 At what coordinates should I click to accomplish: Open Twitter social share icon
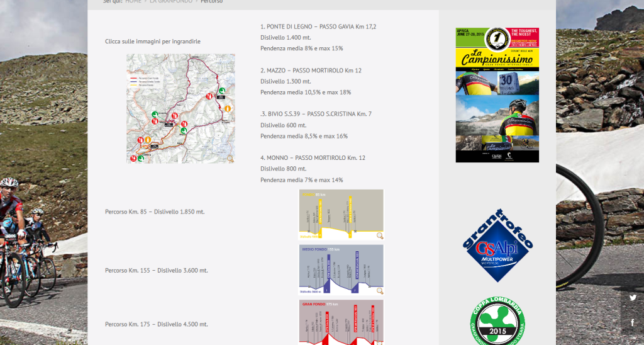coord(632,298)
